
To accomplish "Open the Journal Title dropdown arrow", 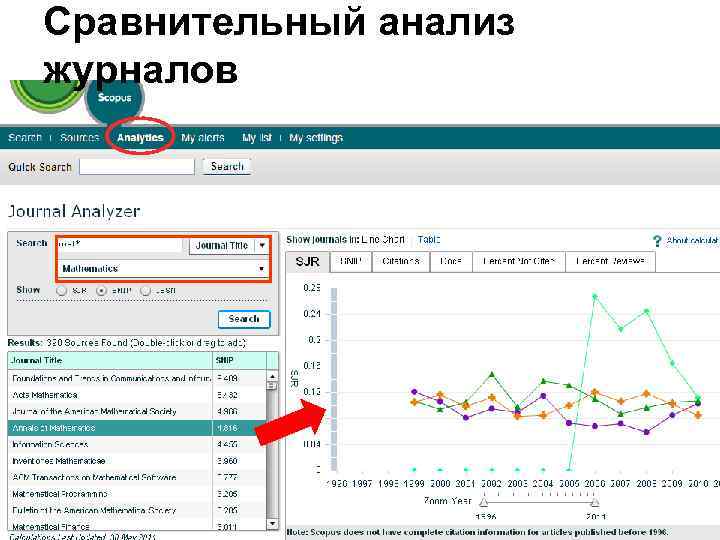I will pyautogui.click(x=262, y=245).
